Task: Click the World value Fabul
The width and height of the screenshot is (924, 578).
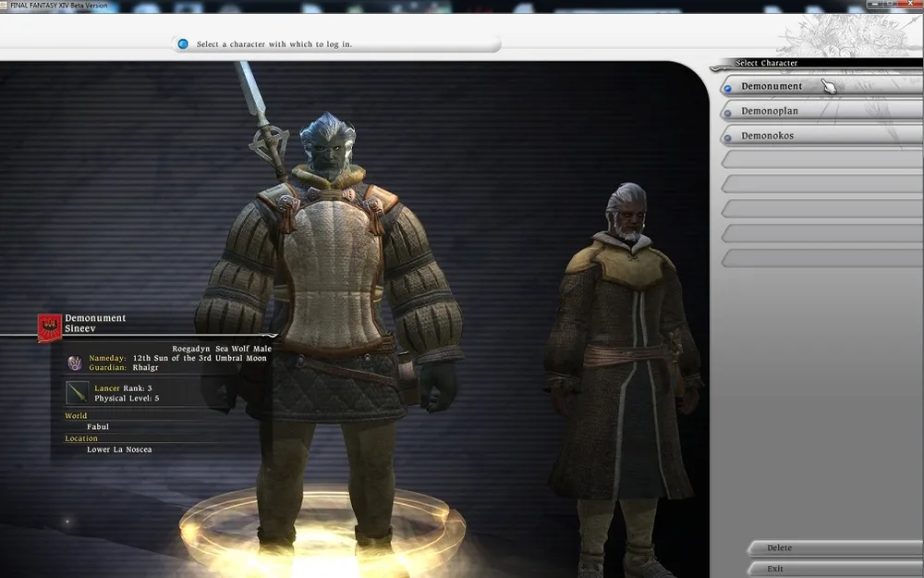Action: coord(98,427)
